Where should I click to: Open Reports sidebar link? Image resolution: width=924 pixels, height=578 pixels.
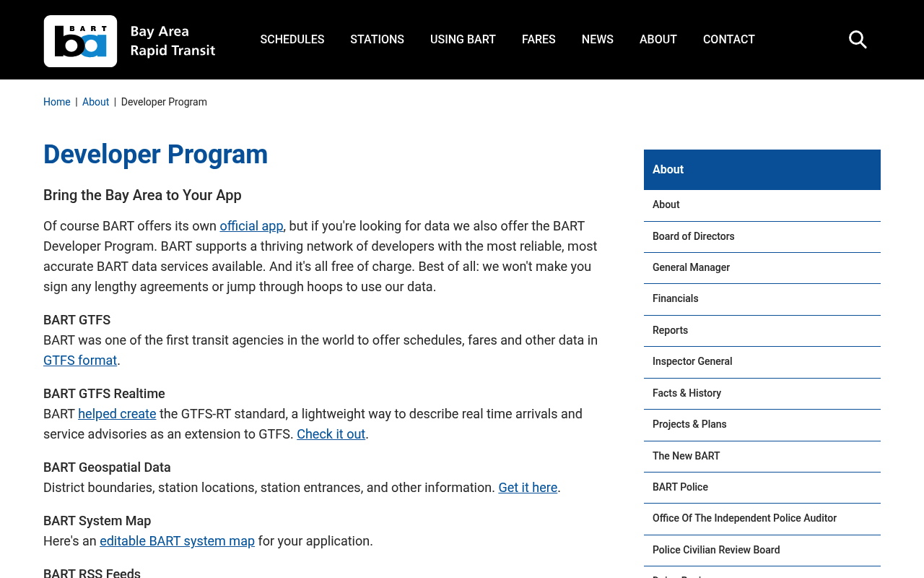(x=762, y=331)
